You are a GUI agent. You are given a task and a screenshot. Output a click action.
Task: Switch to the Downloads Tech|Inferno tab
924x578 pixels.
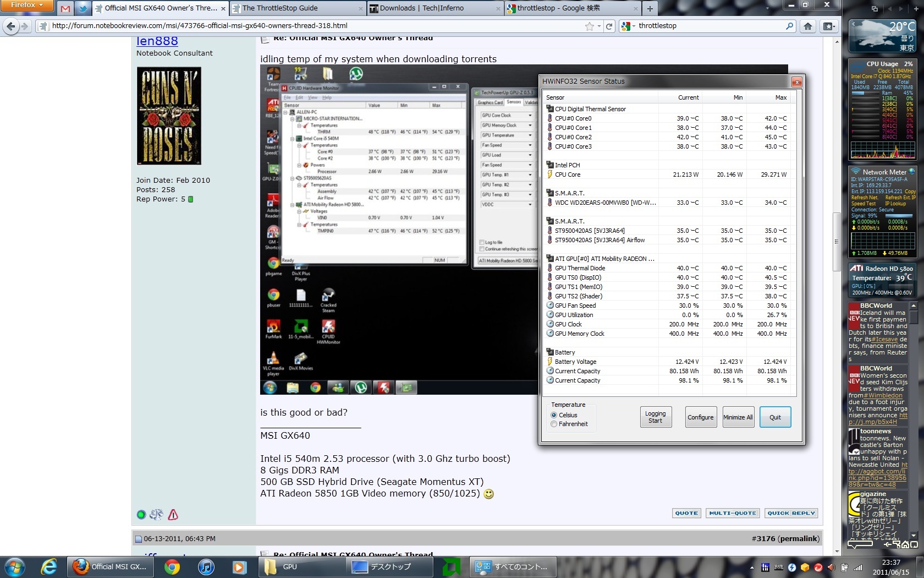(x=435, y=8)
